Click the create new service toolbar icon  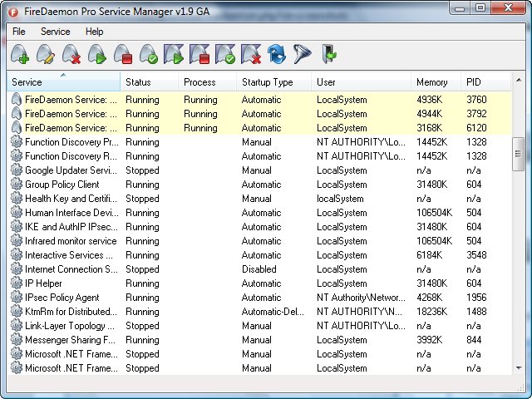[20, 56]
